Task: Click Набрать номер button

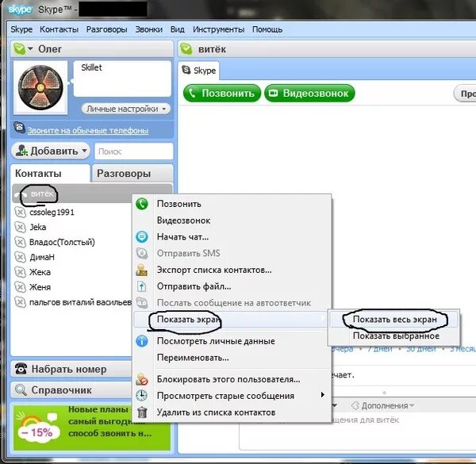Action: pos(71,369)
